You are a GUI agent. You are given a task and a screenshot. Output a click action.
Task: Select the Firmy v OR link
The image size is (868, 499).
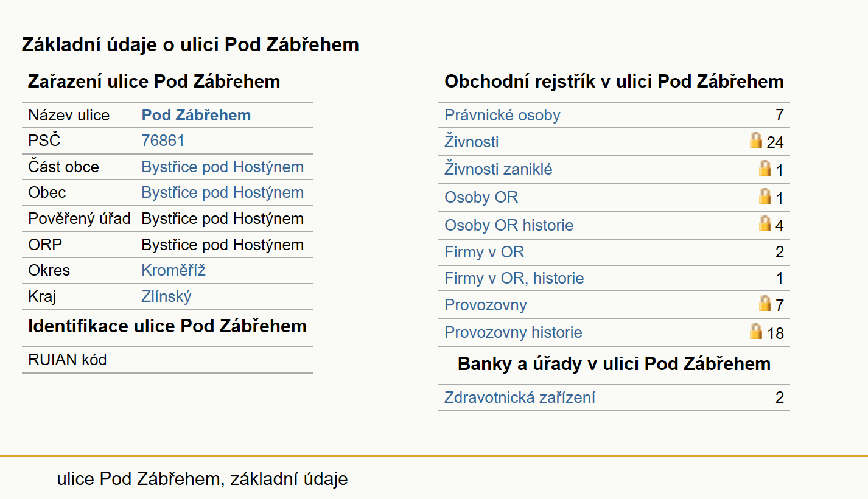[484, 252]
